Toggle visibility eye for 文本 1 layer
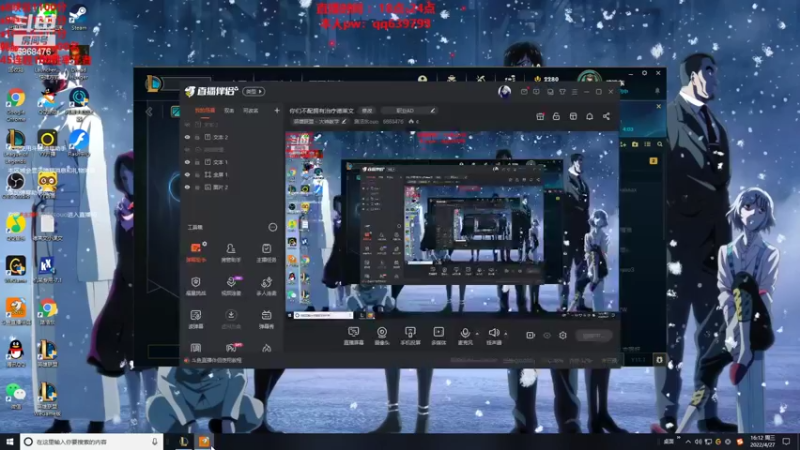Image resolution: width=800 pixels, height=450 pixels. (187, 162)
